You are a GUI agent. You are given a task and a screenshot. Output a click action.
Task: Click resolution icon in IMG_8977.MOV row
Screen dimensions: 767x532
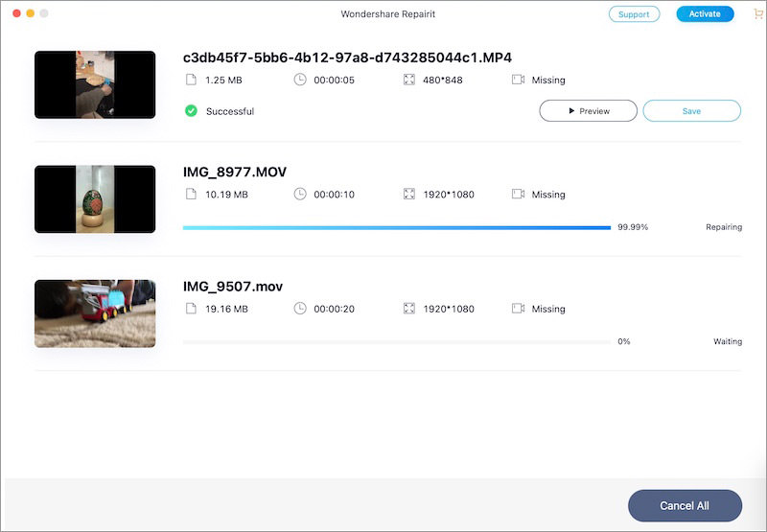pos(409,195)
